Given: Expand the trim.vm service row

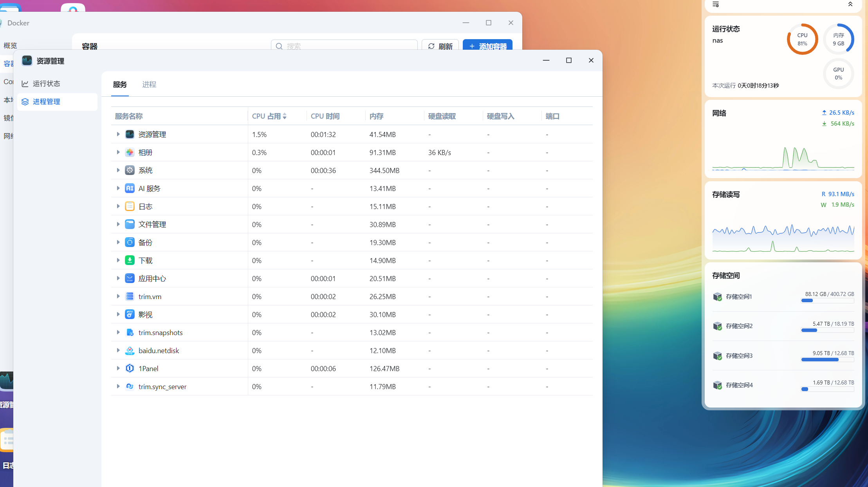Looking at the screenshot, I should [118, 296].
